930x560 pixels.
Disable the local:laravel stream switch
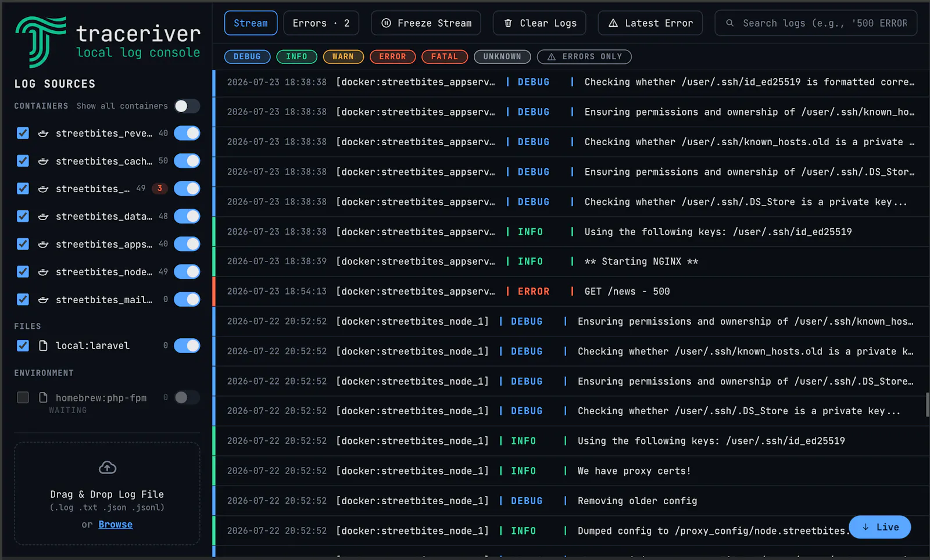187,346
